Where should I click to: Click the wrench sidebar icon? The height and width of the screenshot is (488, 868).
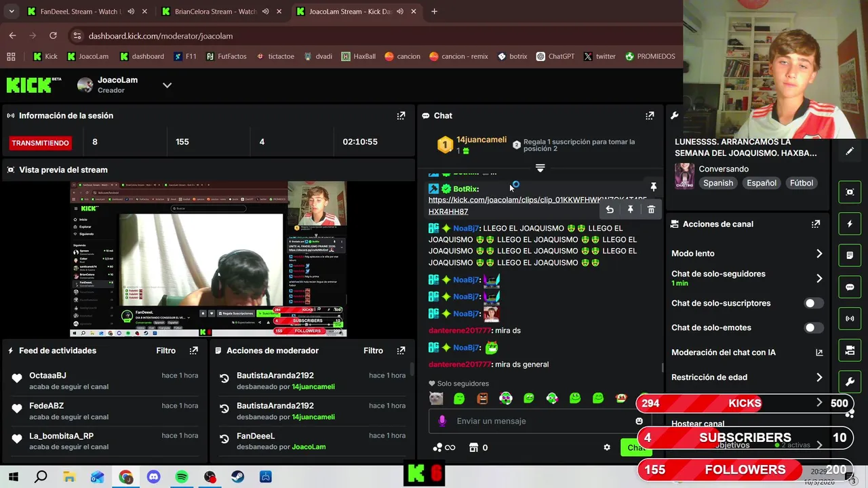tap(850, 382)
